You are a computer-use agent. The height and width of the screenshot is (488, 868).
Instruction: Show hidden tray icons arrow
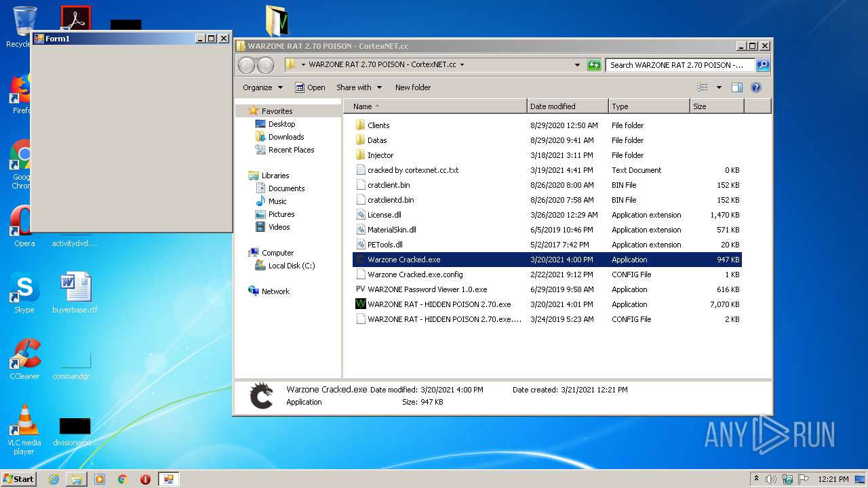point(756,479)
